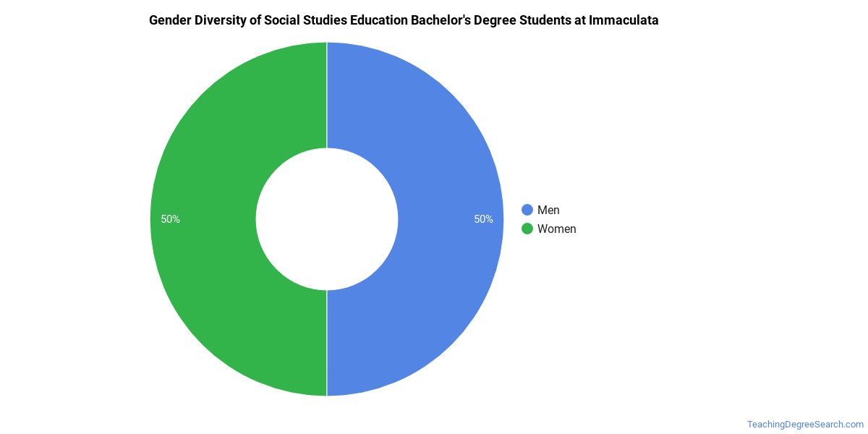The image size is (868, 434).
Task: Click the chart title text
Action: 404,20
